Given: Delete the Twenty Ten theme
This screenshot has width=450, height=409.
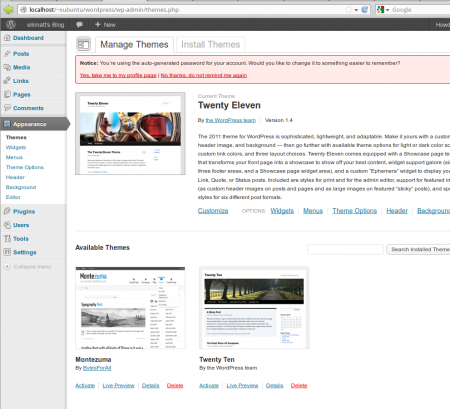Looking at the screenshot, I should 299,386.
